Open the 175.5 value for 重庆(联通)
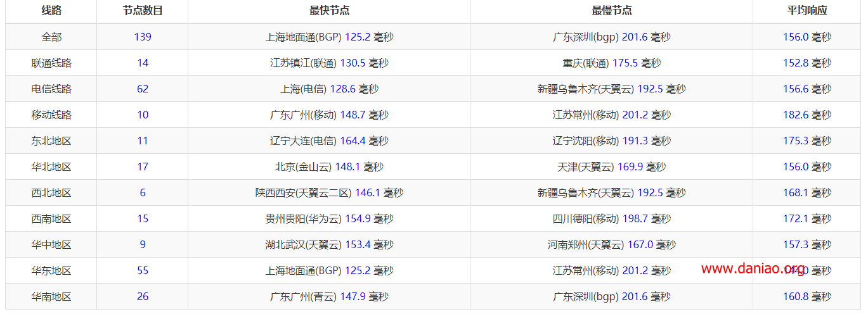This screenshot has height=314, width=868. pyautogui.click(x=625, y=63)
